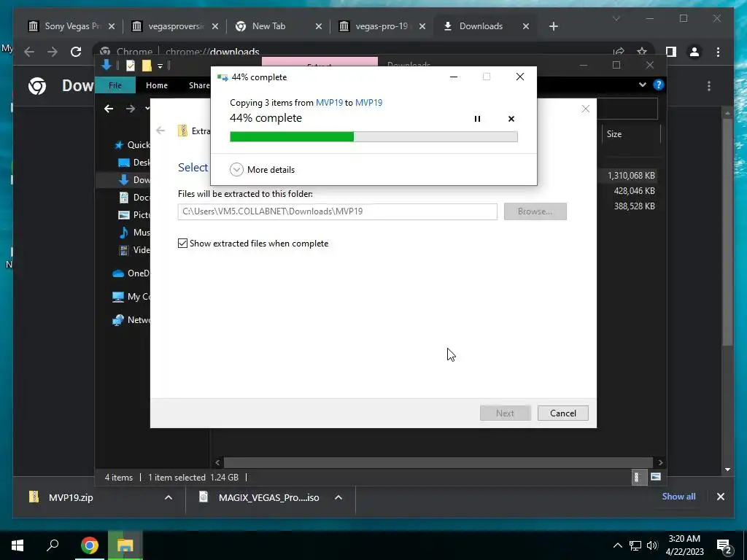Click the green copy progress bar

point(373,136)
